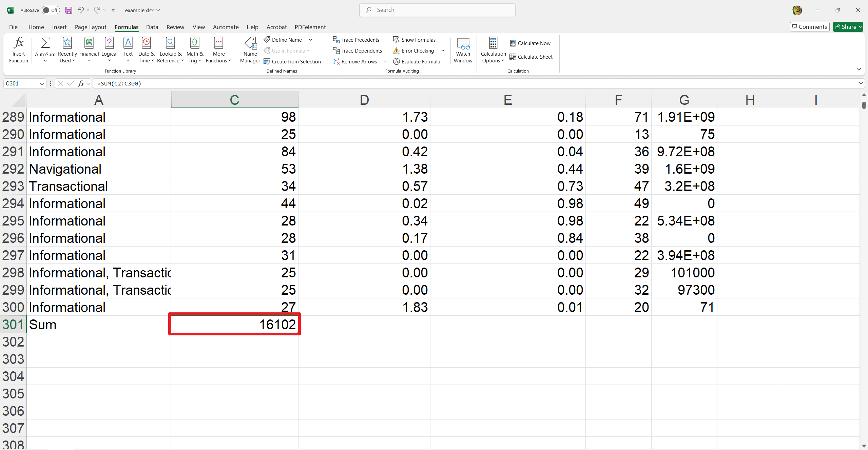Image resolution: width=868 pixels, height=450 pixels.
Task: Open the example.xlsx filename dropdown
Action: click(142, 10)
